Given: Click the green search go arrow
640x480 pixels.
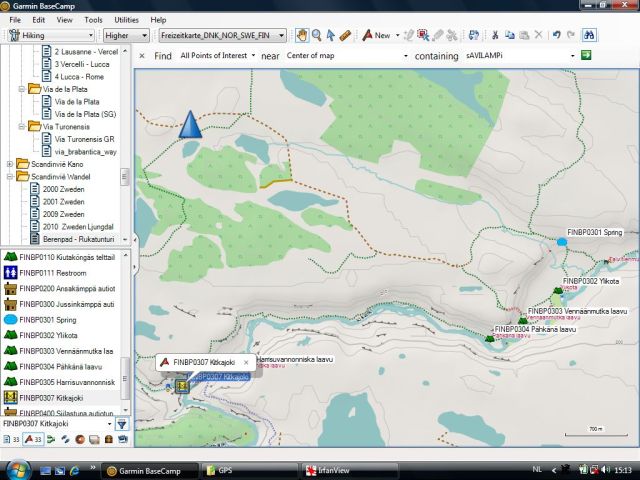Looking at the screenshot, I should 586,56.
